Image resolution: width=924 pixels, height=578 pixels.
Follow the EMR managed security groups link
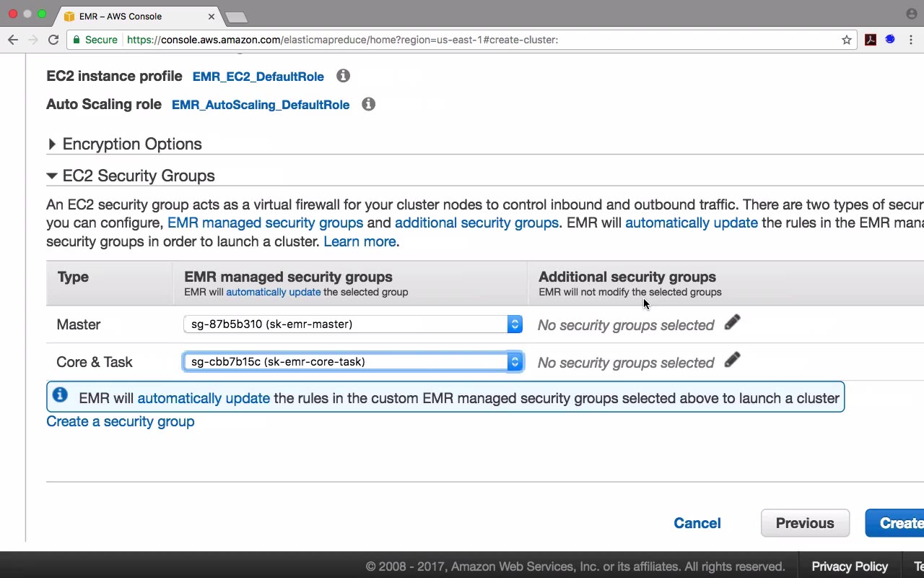pos(265,223)
